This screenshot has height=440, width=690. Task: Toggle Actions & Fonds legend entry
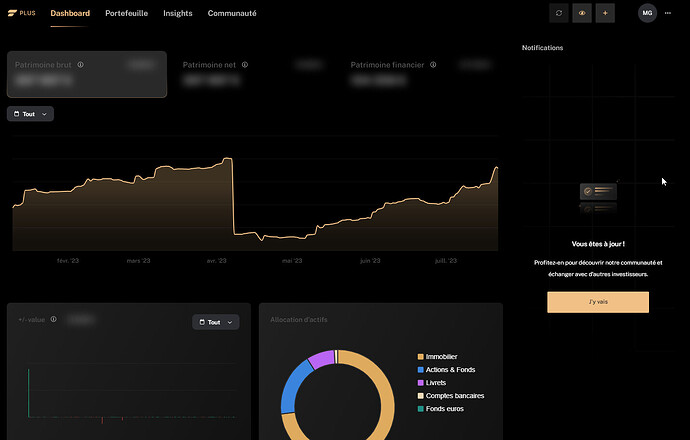448,369
